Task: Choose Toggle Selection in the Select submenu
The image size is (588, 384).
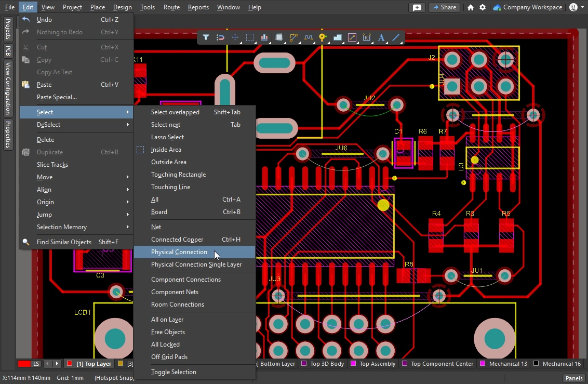Action: 173,372
